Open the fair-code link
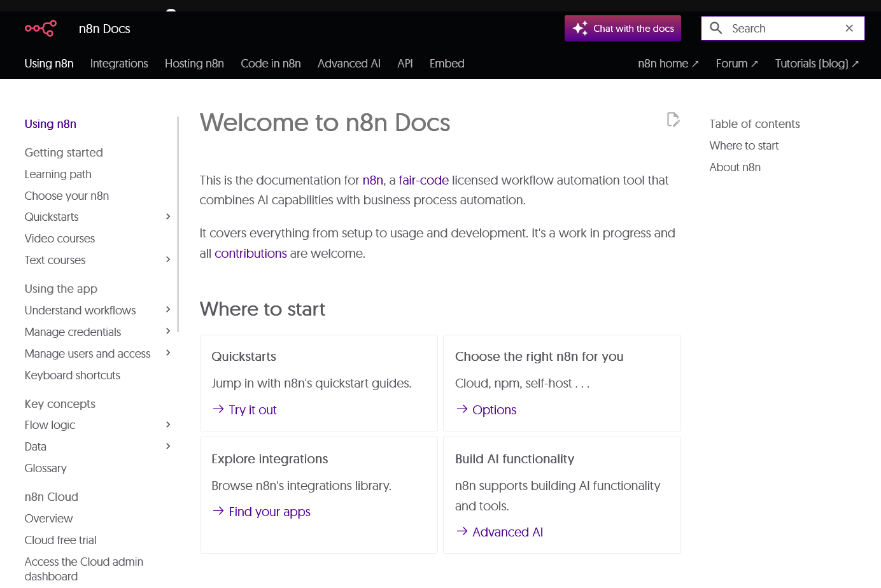 [x=423, y=181]
